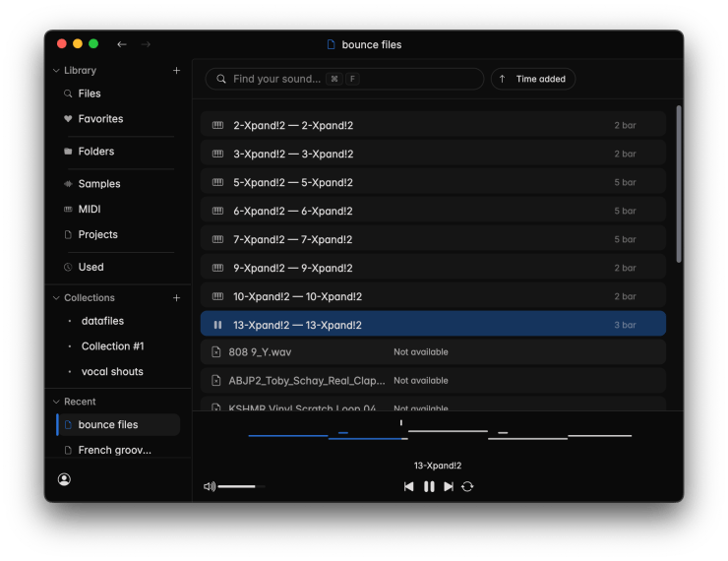Click 3 bar length on 13-Xpand!2 row
Viewport: 728px width, 561px height.
click(x=625, y=325)
